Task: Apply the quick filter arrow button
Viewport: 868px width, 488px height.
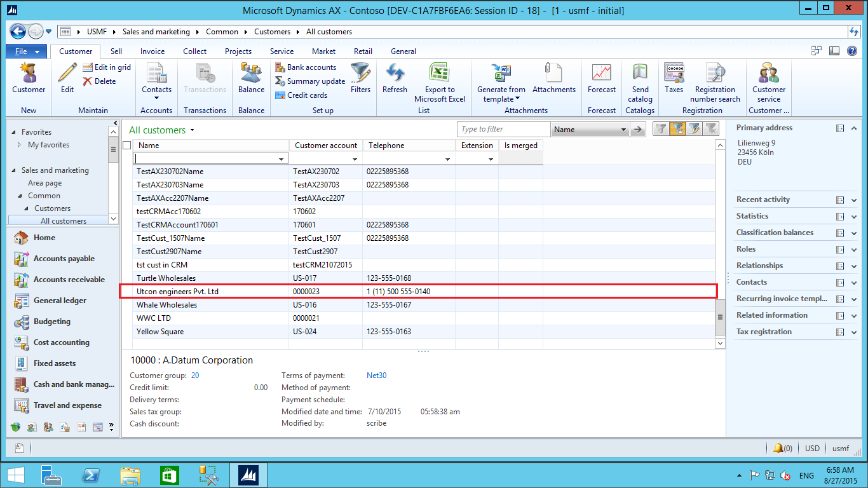Action: [638, 130]
